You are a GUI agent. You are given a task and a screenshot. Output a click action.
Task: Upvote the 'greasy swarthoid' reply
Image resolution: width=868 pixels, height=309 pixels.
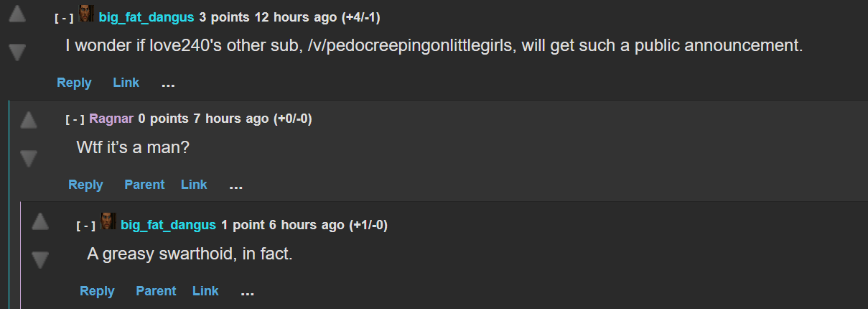pyautogui.click(x=40, y=222)
